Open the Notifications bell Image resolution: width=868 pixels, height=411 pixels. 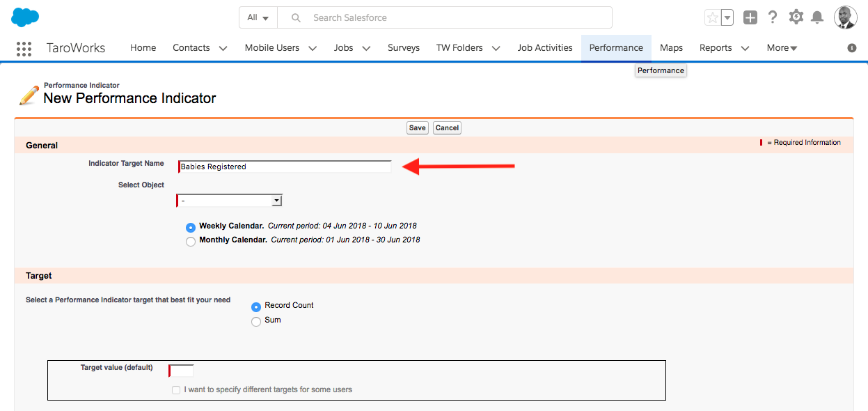tap(817, 17)
